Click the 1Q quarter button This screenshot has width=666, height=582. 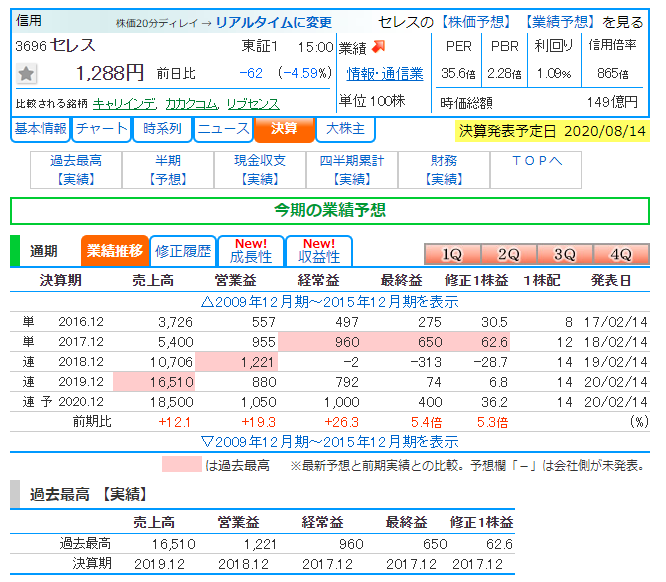[452, 254]
